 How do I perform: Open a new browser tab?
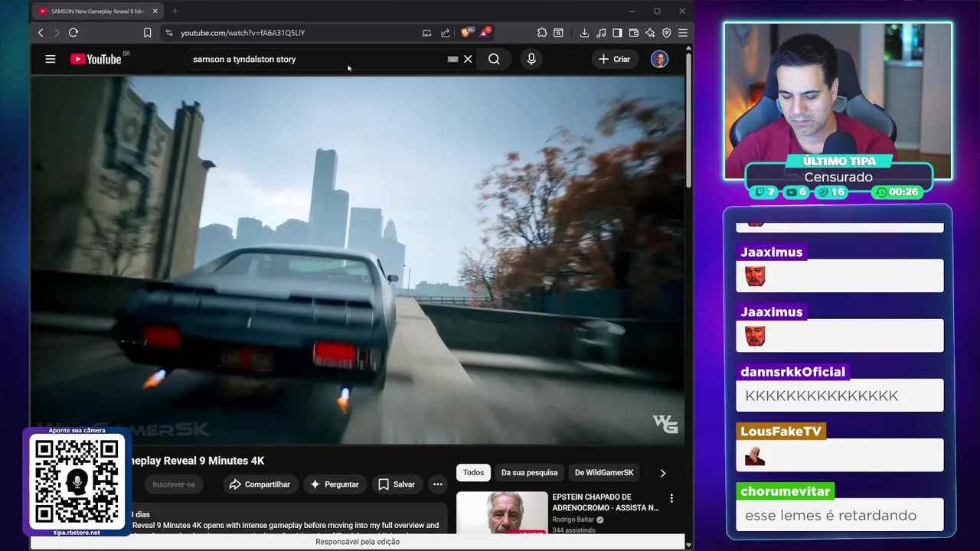coord(175,11)
